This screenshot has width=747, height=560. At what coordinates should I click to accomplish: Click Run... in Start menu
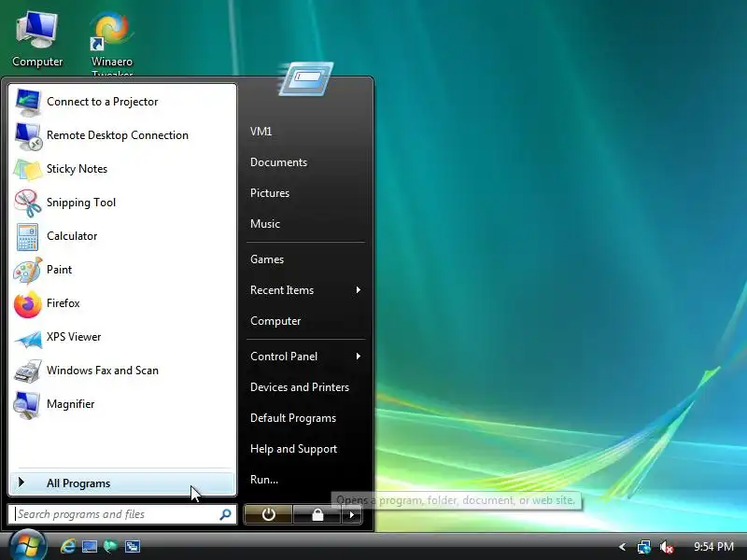pos(264,480)
